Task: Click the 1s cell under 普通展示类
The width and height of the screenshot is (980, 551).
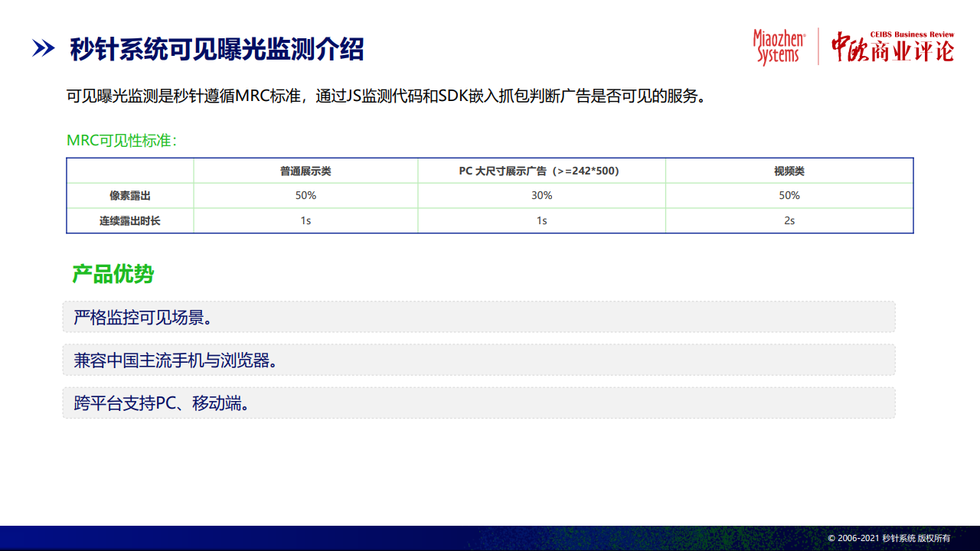Action: [305, 220]
